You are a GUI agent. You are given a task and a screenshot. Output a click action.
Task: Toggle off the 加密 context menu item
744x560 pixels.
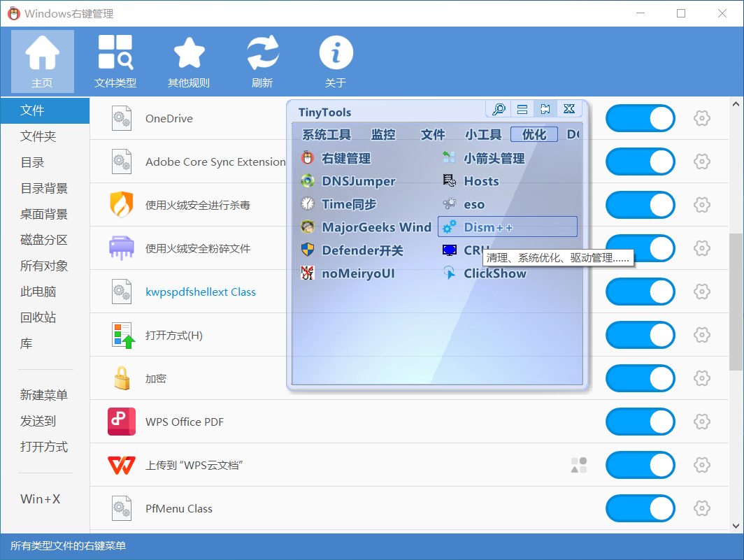(640, 378)
